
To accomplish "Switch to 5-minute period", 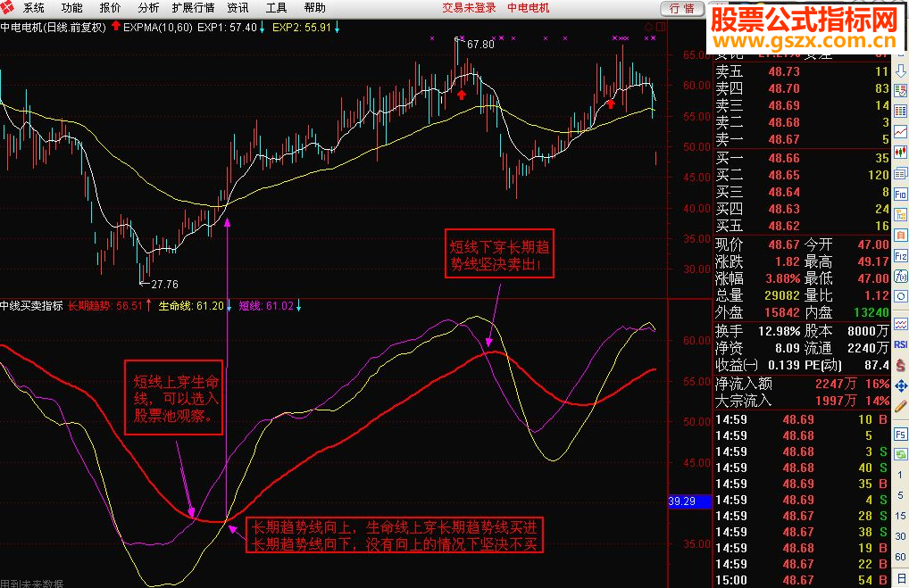I will (900, 495).
